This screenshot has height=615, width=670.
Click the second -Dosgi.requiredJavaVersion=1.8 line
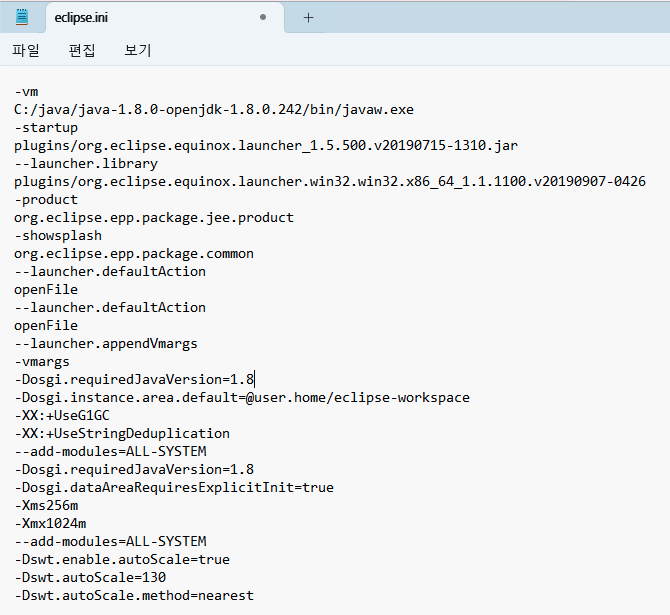pos(135,469)
